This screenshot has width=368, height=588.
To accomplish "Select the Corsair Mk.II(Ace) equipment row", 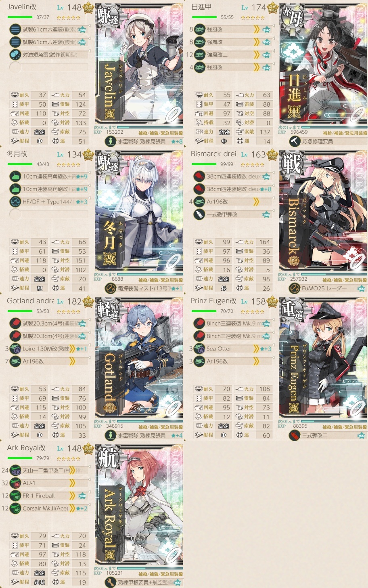I will 49,508.
